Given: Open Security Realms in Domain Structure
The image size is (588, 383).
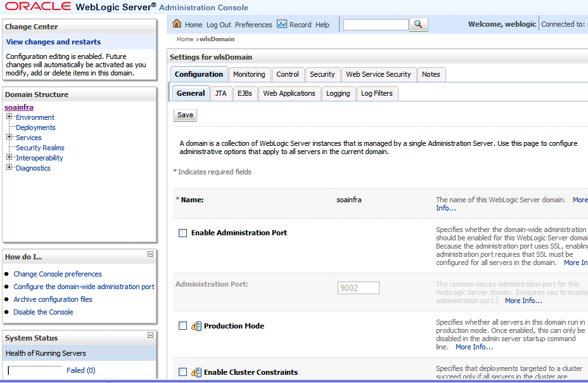Looking at the screenshot, I should (40, 148).
